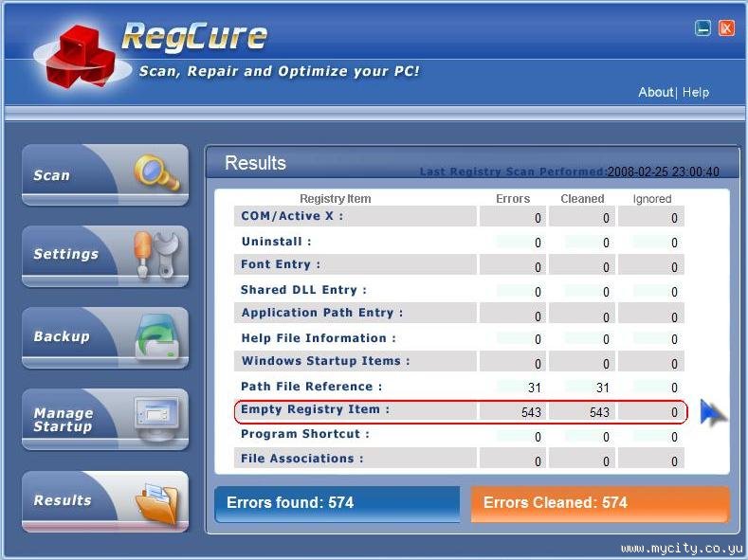Viewport: 748px width, 560px height.
Task: Open the Backup section
Action: [x=105, y=338]
